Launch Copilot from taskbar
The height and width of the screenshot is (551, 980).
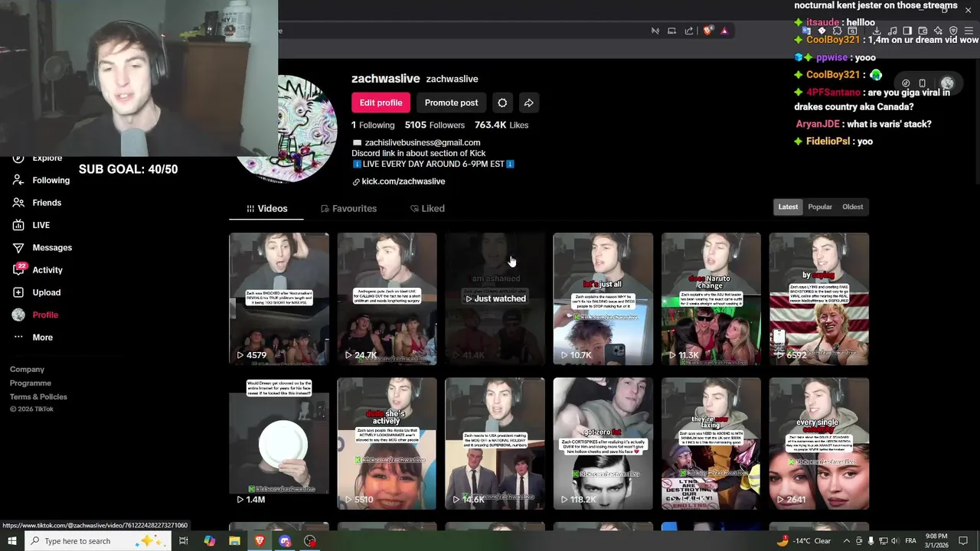pyautogui.click(x=209, y=541)
